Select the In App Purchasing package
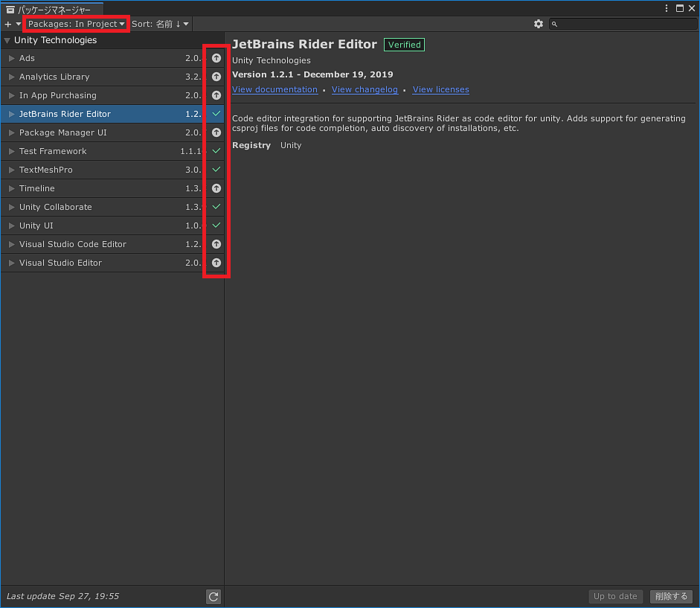The height and width of the screenshot is (608, 700). point(112,95)
